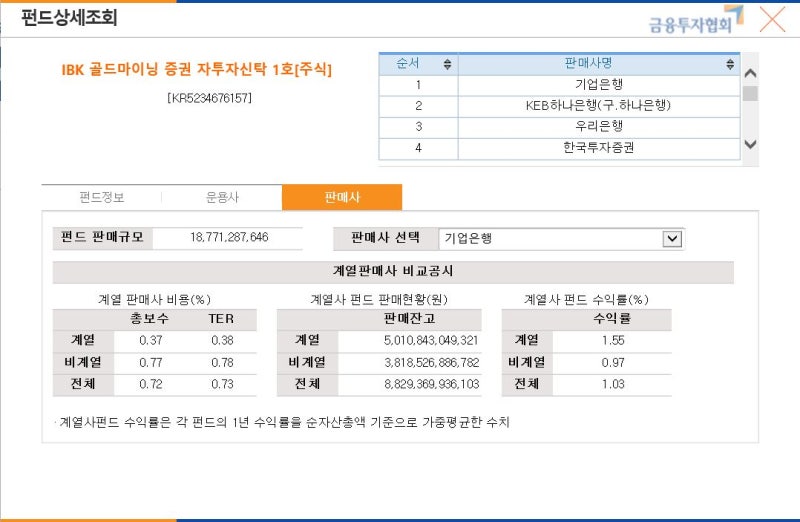Viewport: 800px width, 522px height.
Task: Click the 판매사명 column header label
Action: click(588, 63)
